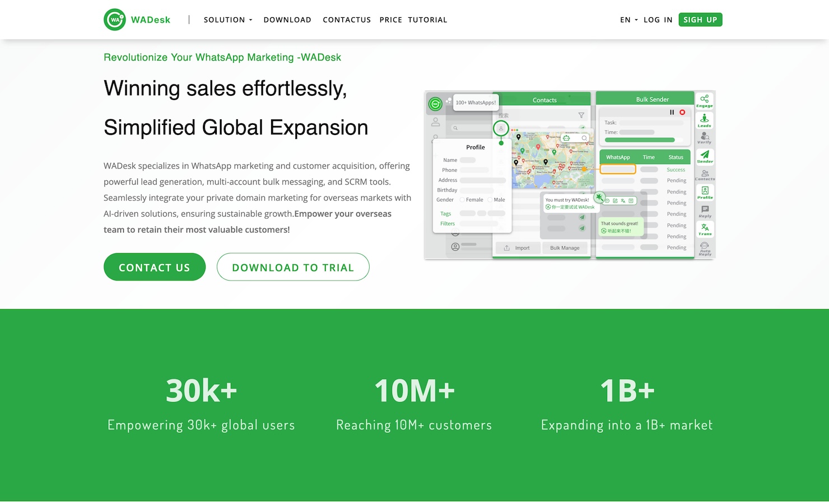Expand the EN language dropdown
829x504 pixels.
click(x=629, y=20)
